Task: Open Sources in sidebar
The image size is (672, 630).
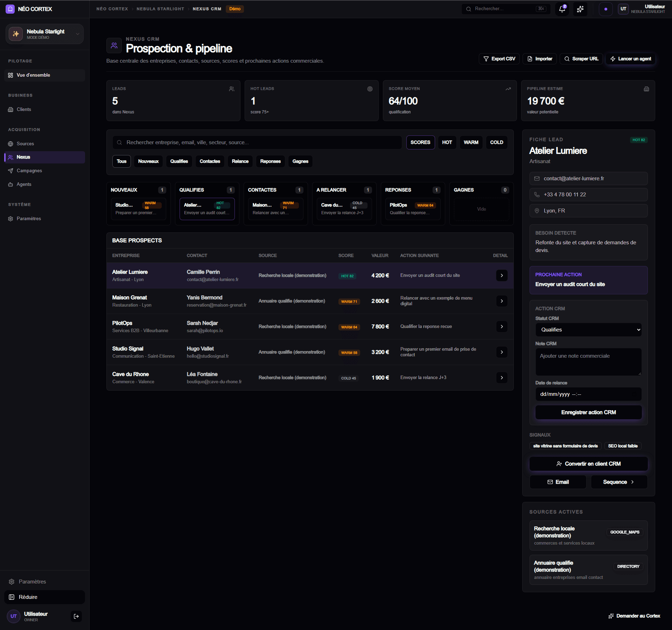Action: [x=44, y=144]
